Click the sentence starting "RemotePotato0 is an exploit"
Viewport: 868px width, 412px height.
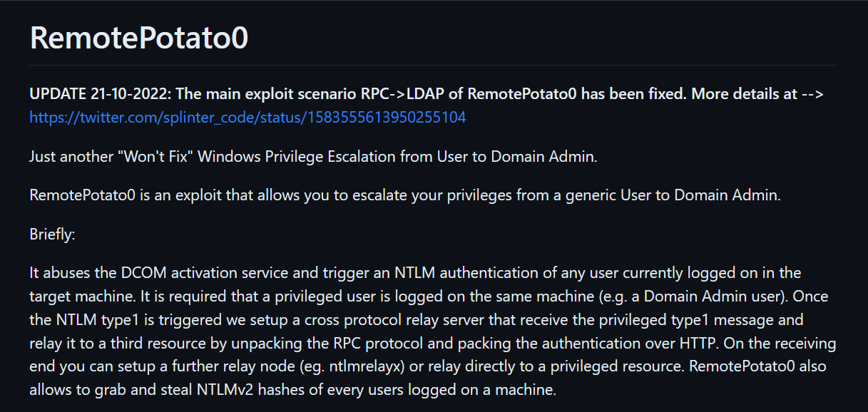coord(405,195)
